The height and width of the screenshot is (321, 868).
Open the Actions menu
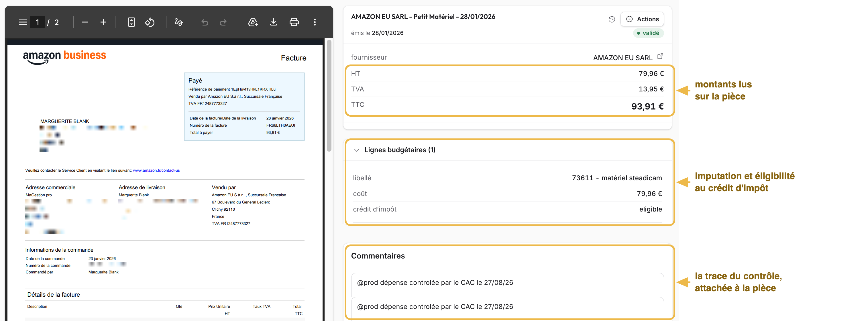pyautogui.click(x=642, y=19)
